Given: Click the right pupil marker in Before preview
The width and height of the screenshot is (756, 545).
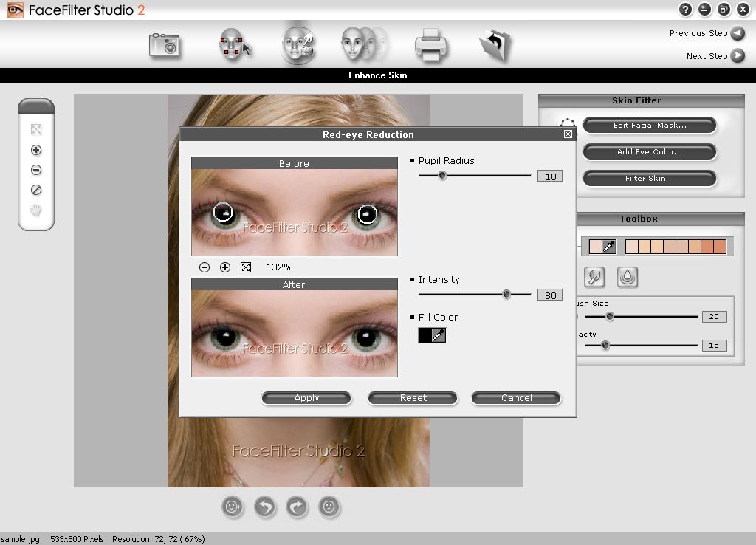Looking at the screenshot, I should click(x=367, y=214).
